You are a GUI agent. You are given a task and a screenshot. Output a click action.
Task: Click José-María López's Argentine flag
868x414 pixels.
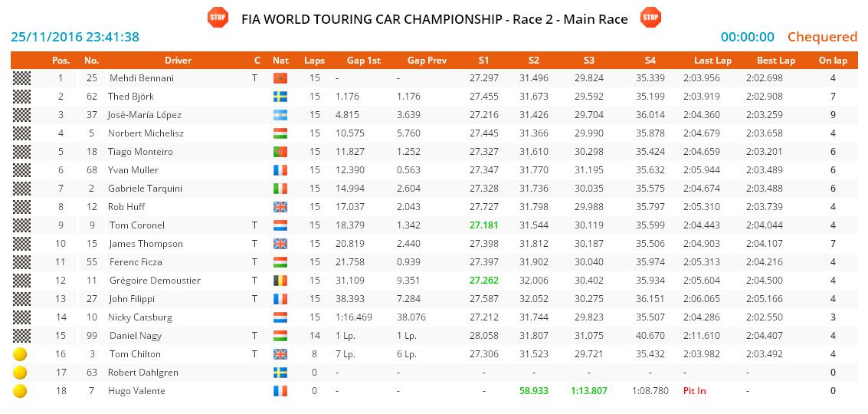pos(280,115)
